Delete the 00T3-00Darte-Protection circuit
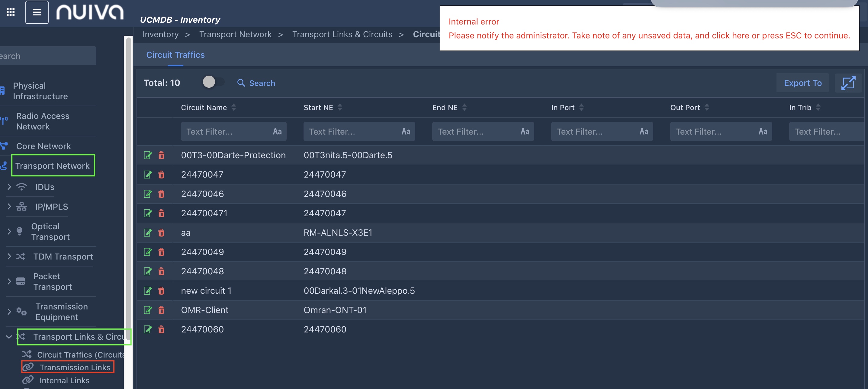 coord(161,155)
